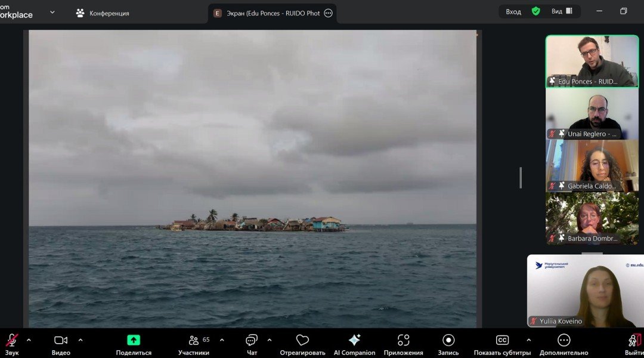Expand the arrow next to Участники

tap(222, 340)
